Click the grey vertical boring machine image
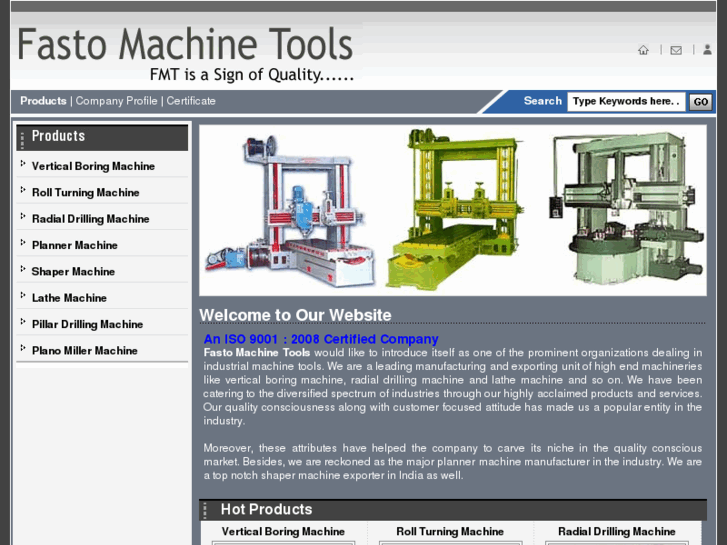This screenshot has height=545, width=727. tap(628, 207)
